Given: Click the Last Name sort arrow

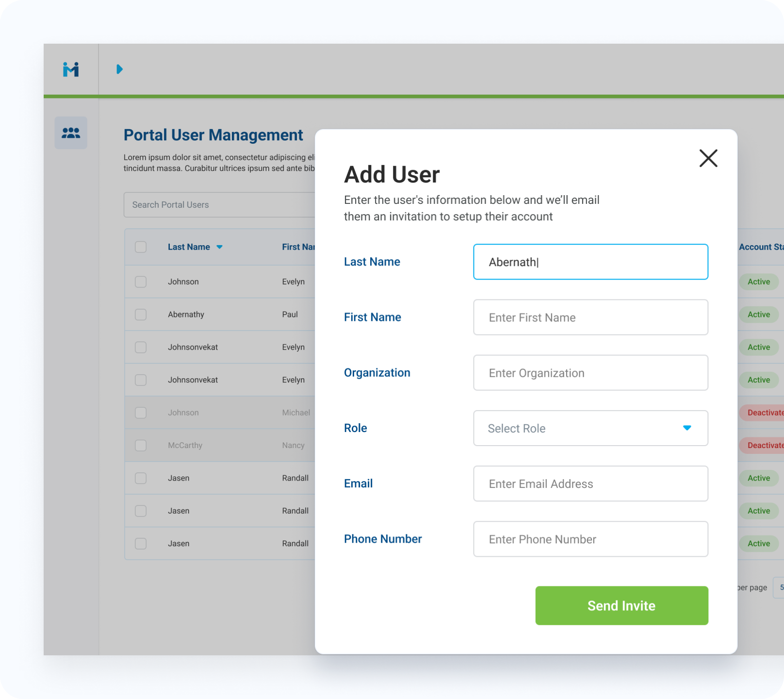Looking at the screenshot, I should click(219, 247).
